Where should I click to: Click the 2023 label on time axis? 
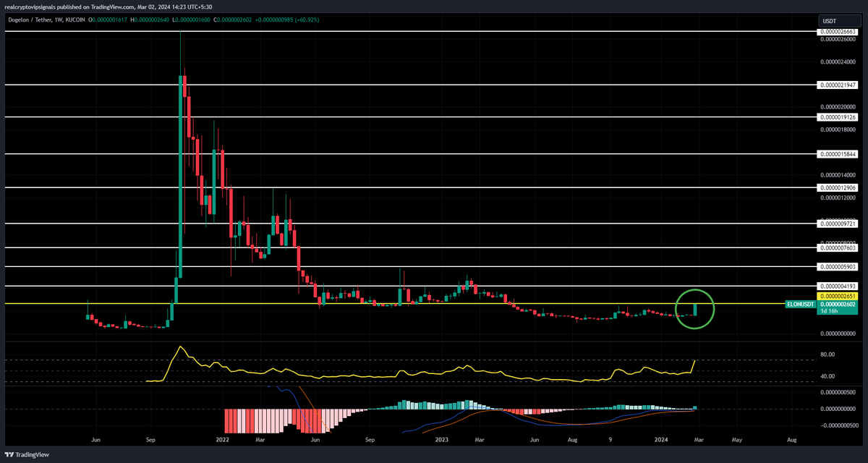(441, 439)
